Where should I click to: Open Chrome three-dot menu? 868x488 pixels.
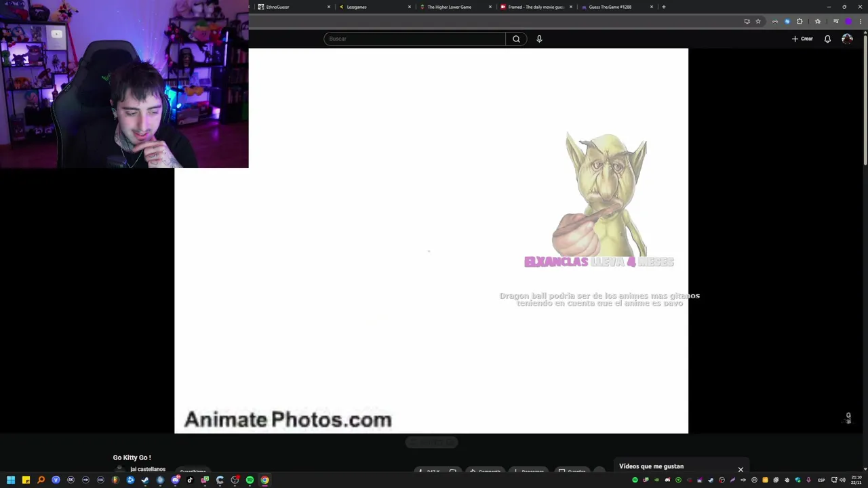click(861, 21)
